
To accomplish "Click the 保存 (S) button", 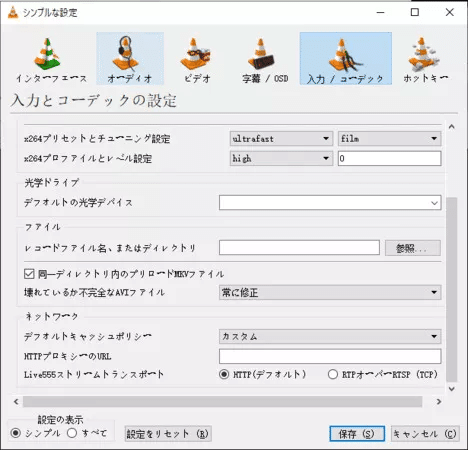I will 357,434.
